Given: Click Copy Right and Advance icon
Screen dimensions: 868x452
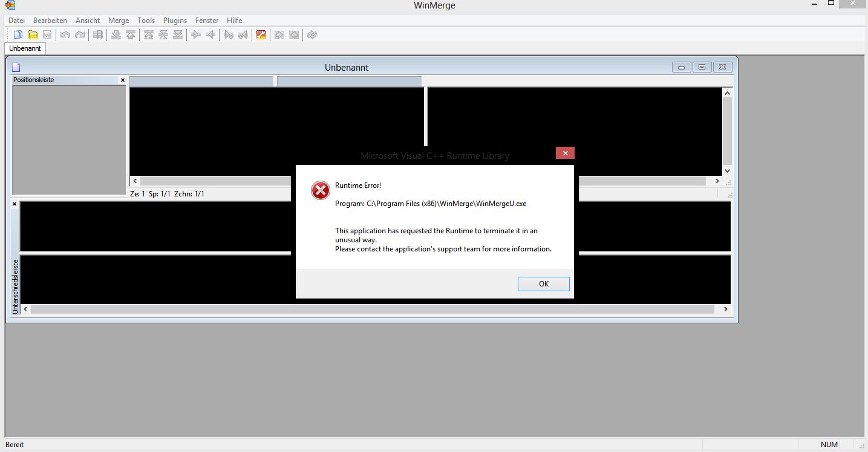Looking at the screenshot, I should (x=229, y=35).
